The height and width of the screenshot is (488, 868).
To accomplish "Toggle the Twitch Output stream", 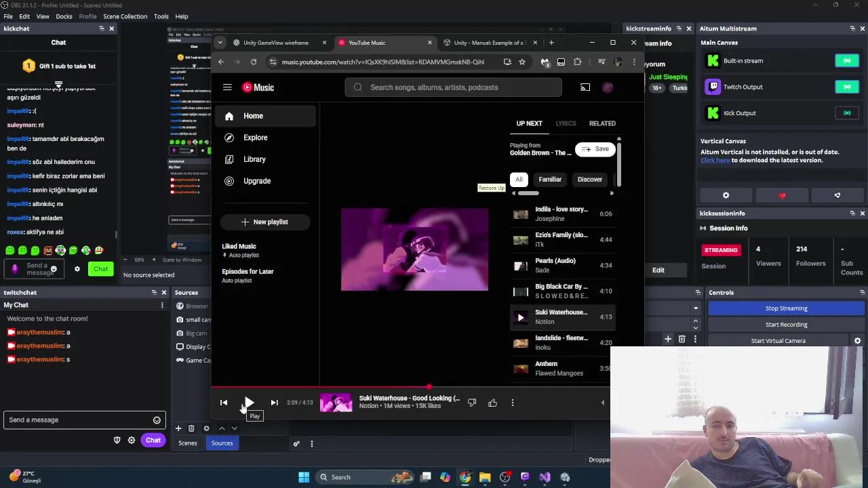I will tap(847, 87).
